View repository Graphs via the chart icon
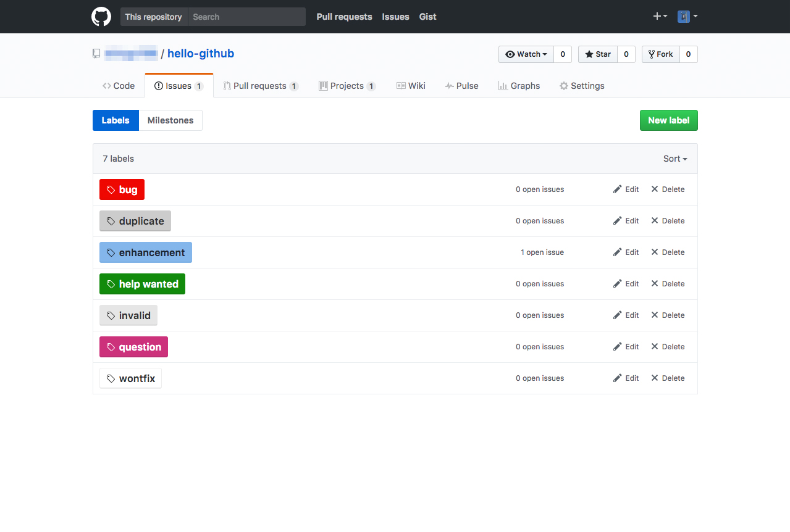The image size is (790, 532). [x=502, y=86]
